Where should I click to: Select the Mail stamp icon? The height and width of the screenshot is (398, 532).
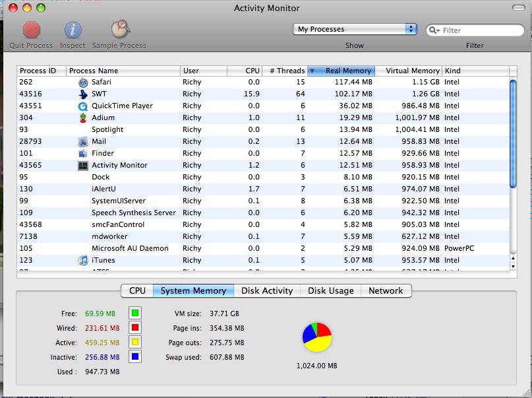click(x=83, y=142)
